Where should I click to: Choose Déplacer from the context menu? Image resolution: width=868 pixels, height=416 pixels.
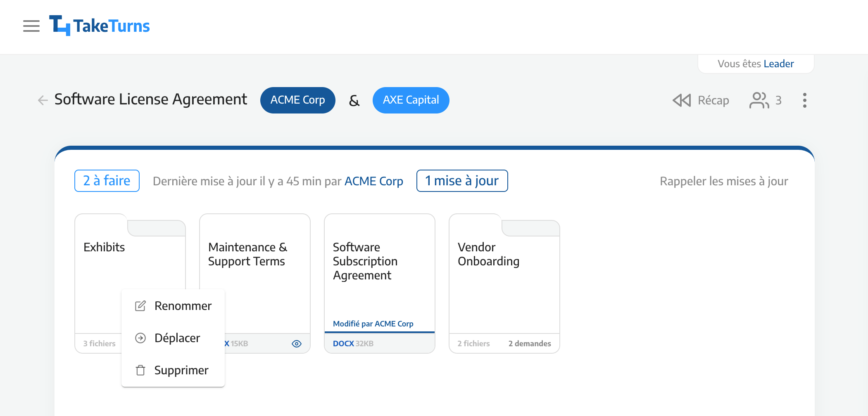click(173, 338)
